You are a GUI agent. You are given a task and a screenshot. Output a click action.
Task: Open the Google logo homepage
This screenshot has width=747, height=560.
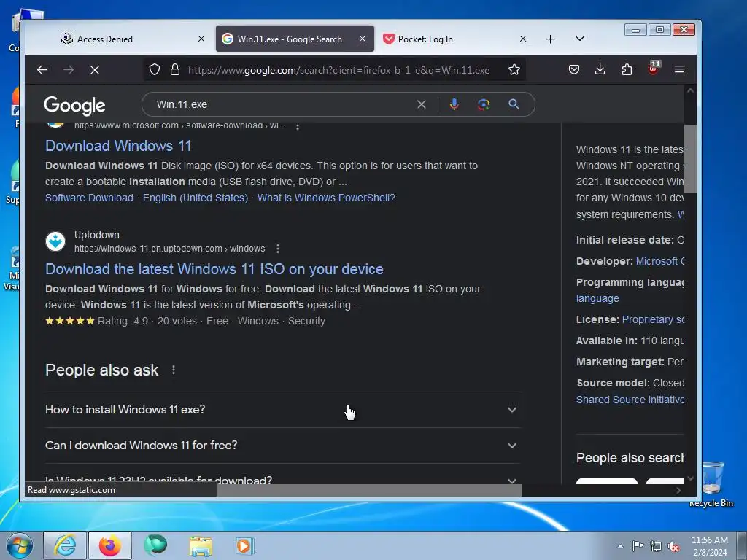[74, 105]
